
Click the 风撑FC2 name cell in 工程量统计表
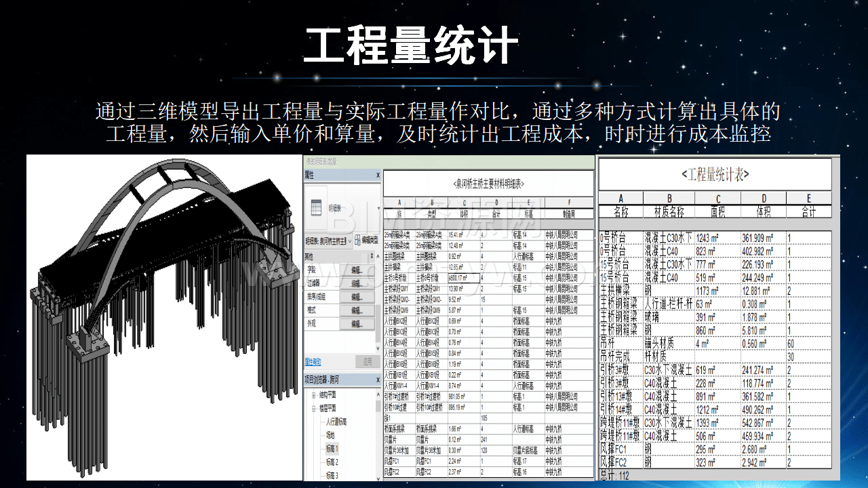pos(620,462)
